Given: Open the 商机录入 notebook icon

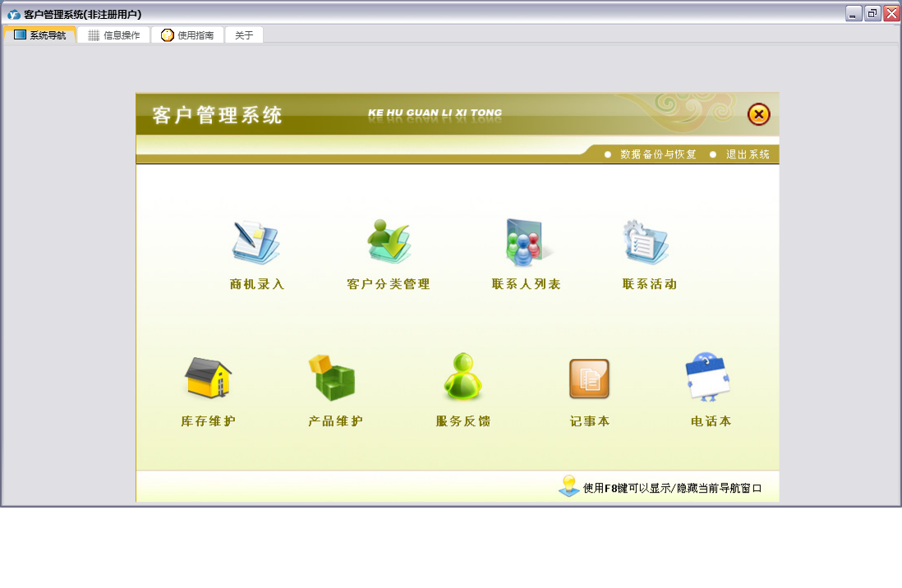Looking at the screenshot, I should coord(256,242).
